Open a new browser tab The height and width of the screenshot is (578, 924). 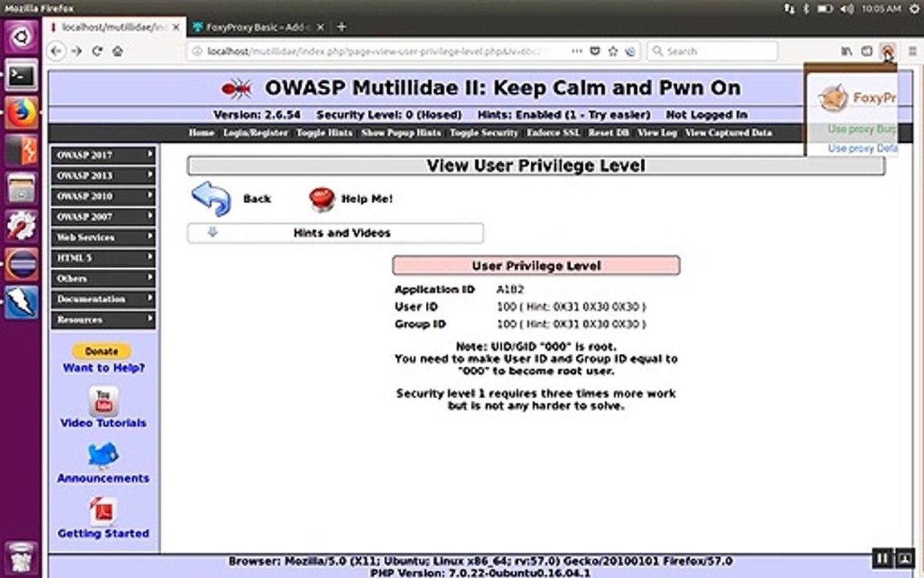pyautogui.click(x=341, y=27)
